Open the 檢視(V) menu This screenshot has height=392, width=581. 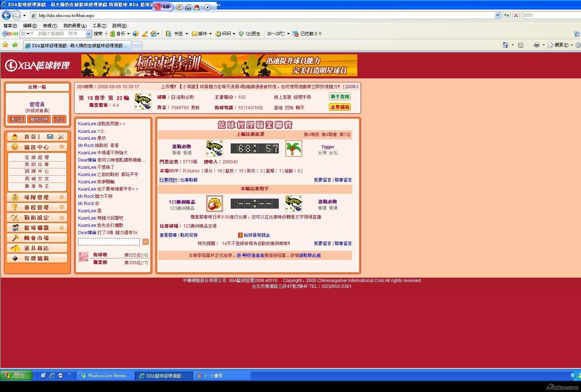coord(50,26)
